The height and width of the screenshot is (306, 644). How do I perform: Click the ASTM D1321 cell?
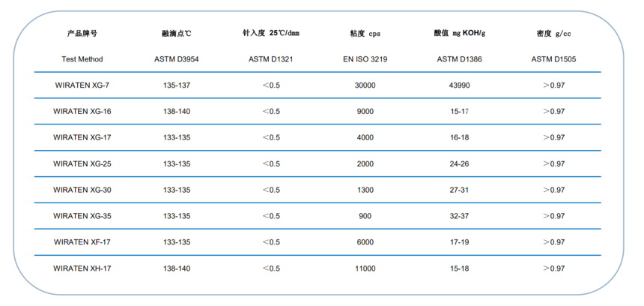270,59
